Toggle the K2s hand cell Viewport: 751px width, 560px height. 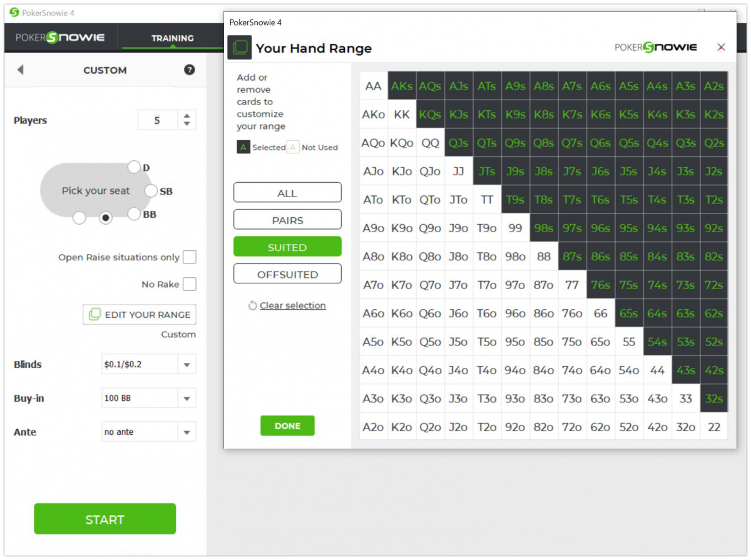714,115
